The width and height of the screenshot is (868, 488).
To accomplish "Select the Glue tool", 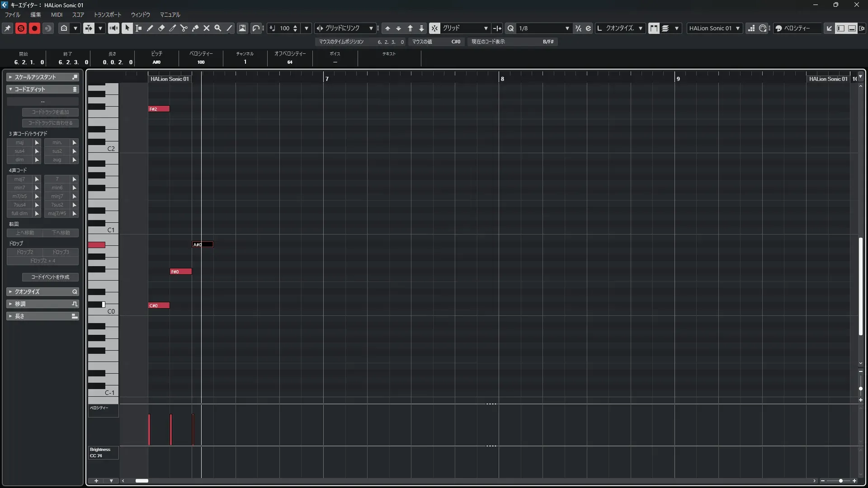I will coord(195,28).
